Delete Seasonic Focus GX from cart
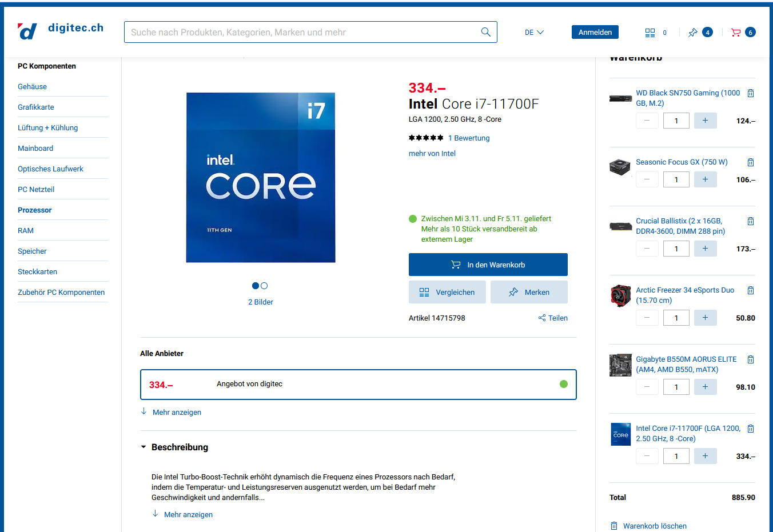Image resolution: width=773 pixels, height=532 pixels. pyautogui.click(x=751, y=162)
